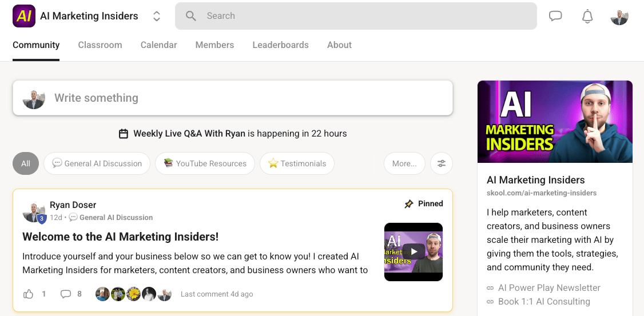
Task: Click the yellow flower commenter avatar
Action: pos(133,294)
